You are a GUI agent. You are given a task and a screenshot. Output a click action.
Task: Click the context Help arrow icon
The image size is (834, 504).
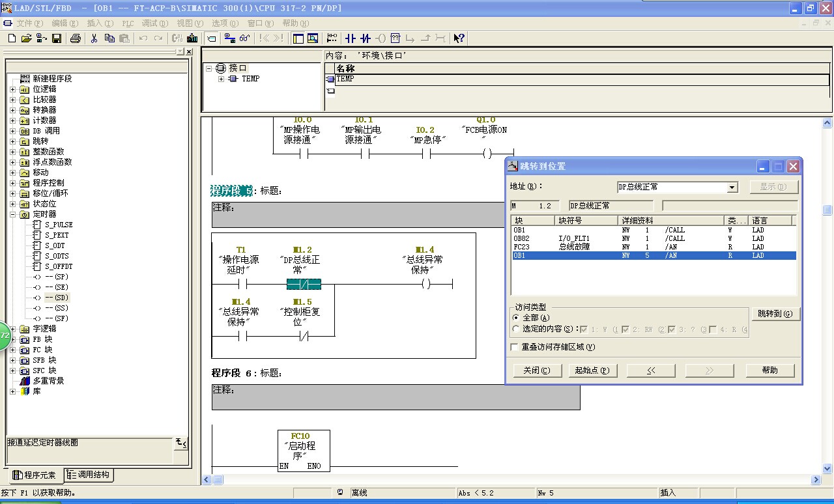459,38
